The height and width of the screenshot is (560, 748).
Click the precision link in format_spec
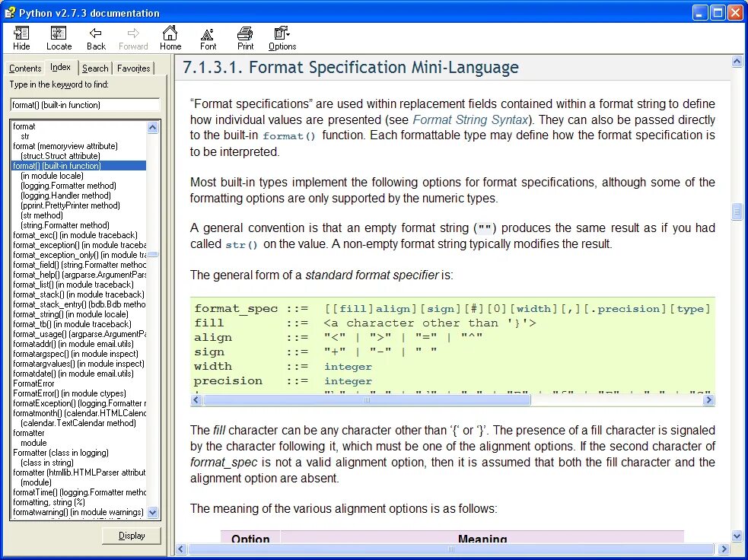coord(629,309)
